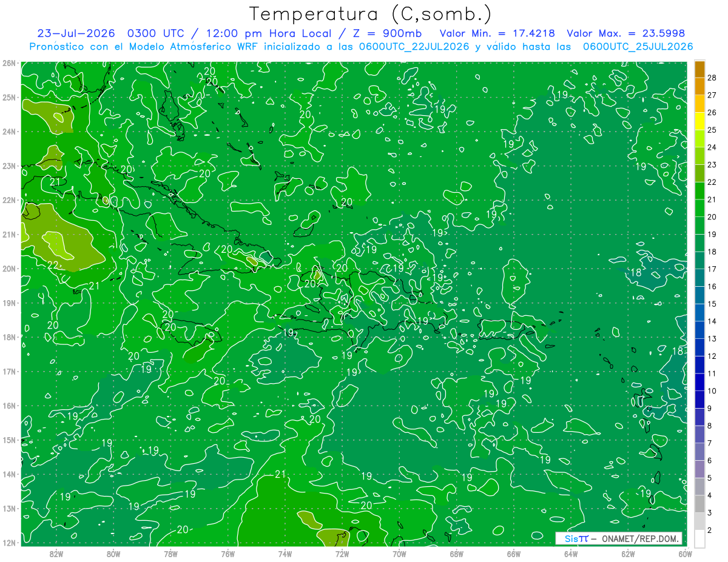Select initialization time '0600UTC_22JUL2026'
This screenshot has width=728, height=562.
414,47
